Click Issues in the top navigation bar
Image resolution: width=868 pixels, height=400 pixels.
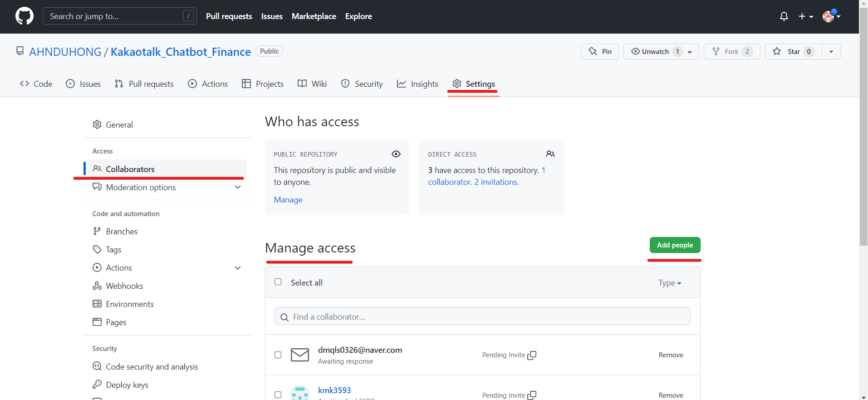coord(272,16)
